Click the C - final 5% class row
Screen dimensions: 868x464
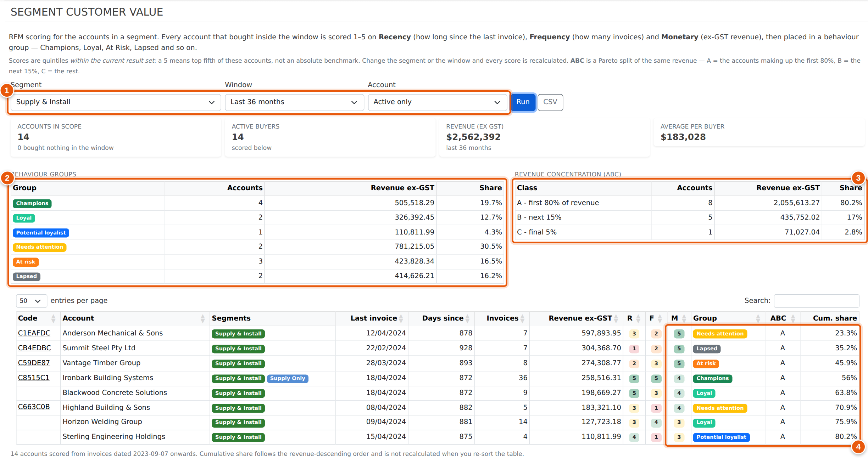pyautogui.click(x=689, y=232)
